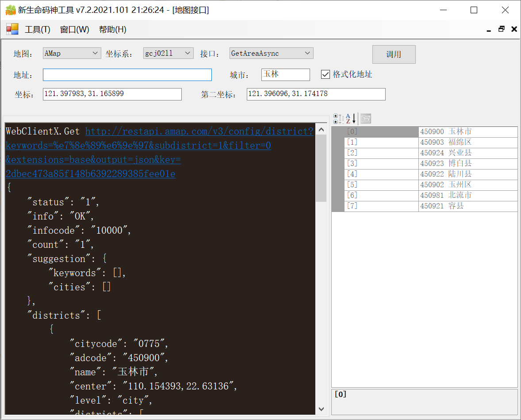Close the inner 地图接口 child window
Screen dimensions: 521x420
(x=514, y=29)
